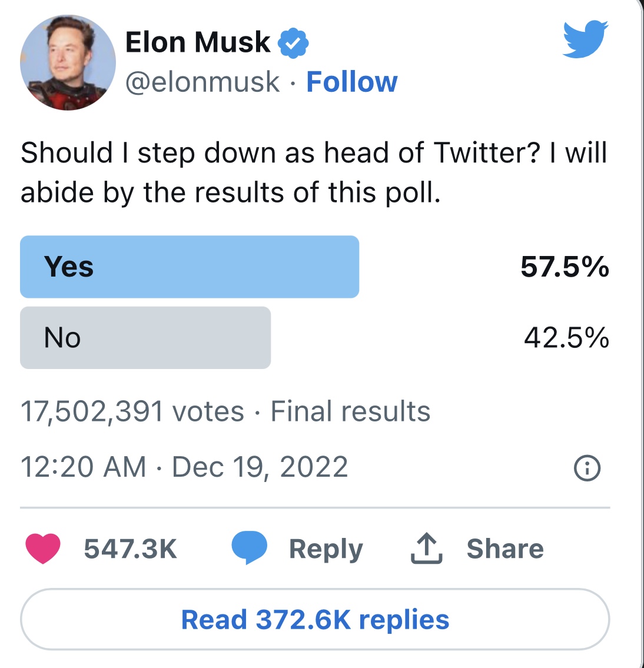This screenshot has height=668, width=644.
Task: Click the reply speech bubble icon
Action: pyautogui.click(x=250, y=547)
